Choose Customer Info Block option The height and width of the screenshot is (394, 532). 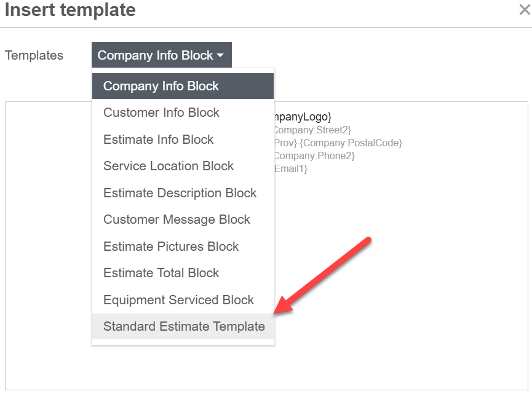click(183, 112)
